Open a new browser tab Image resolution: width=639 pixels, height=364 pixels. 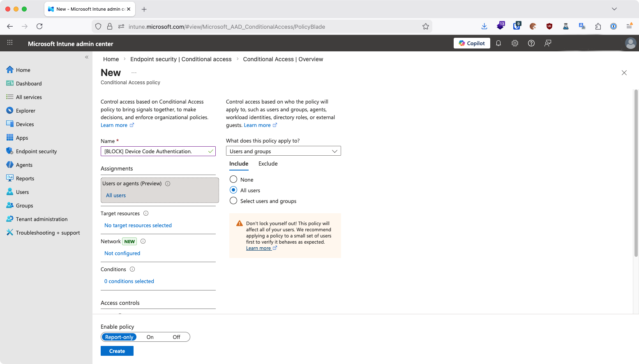pyautogui.click(x=144, y=9)
